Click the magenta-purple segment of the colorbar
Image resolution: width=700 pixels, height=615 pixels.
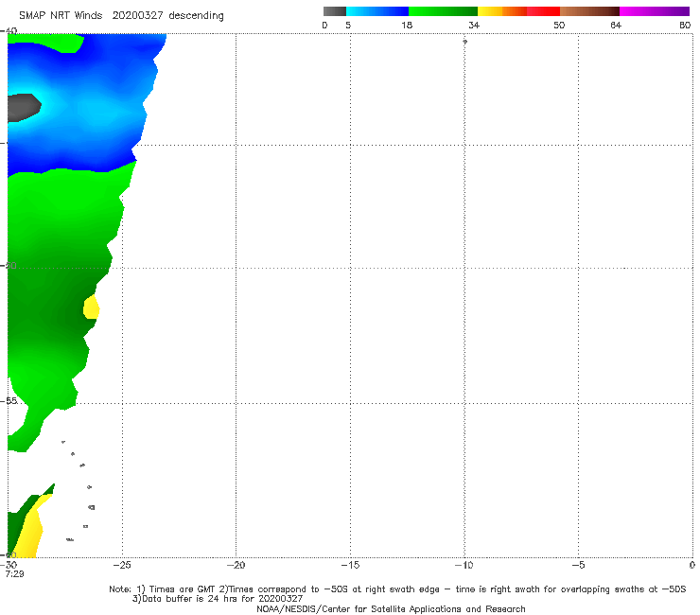(x=655, y=11)
